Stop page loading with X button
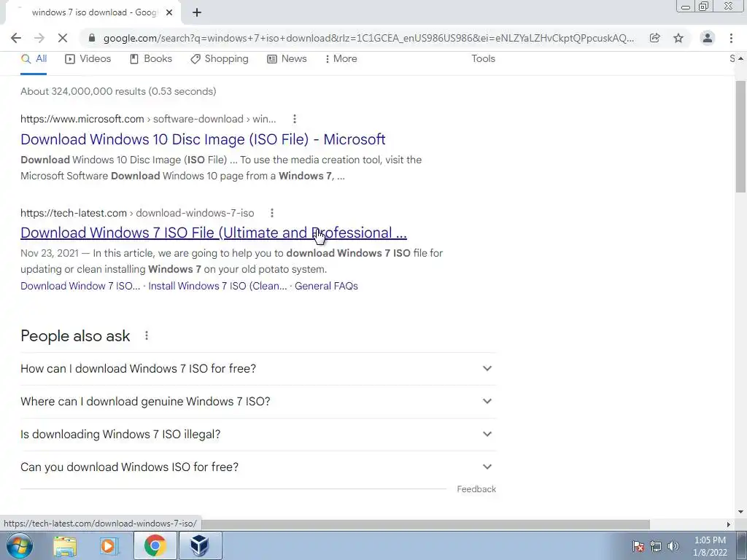The image size is (747, 560). [x=63, y=38]
